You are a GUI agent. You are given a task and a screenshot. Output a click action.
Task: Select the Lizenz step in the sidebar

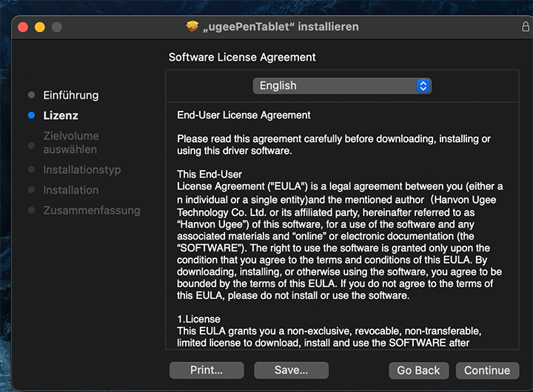(61, 115)
